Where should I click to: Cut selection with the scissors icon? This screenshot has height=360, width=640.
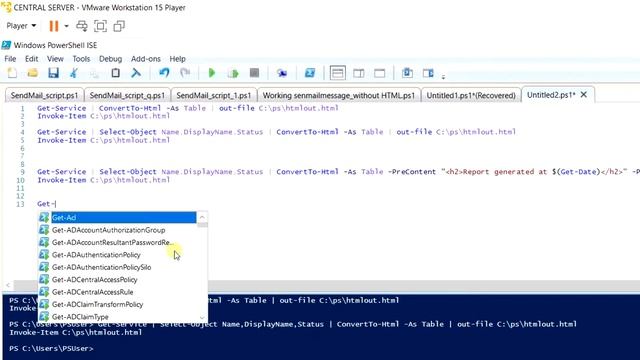[x=74, y=73]
